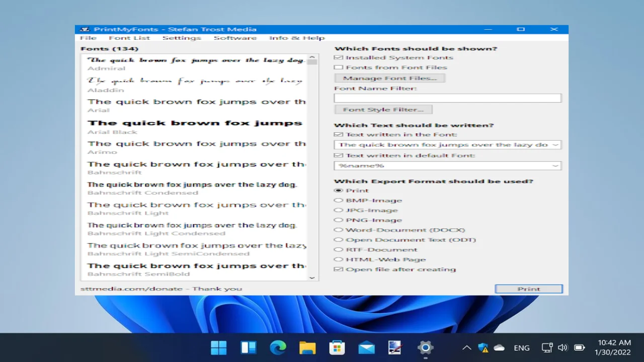Screen dimensions: 644x362
Task: Open File Explorer from taskbar
Action: (x=307, y=347)
